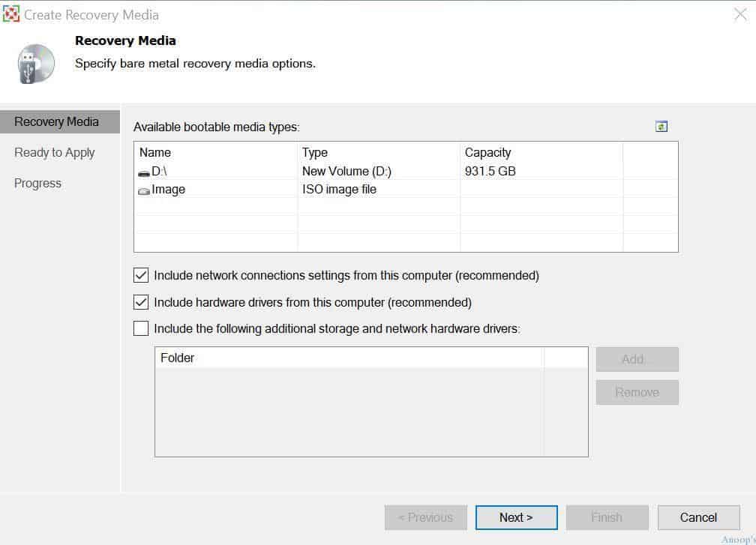Go to Ready to Apply step
Image resolution: width=756 pixels, height=545 pixels.
click(x=55, y=153)
